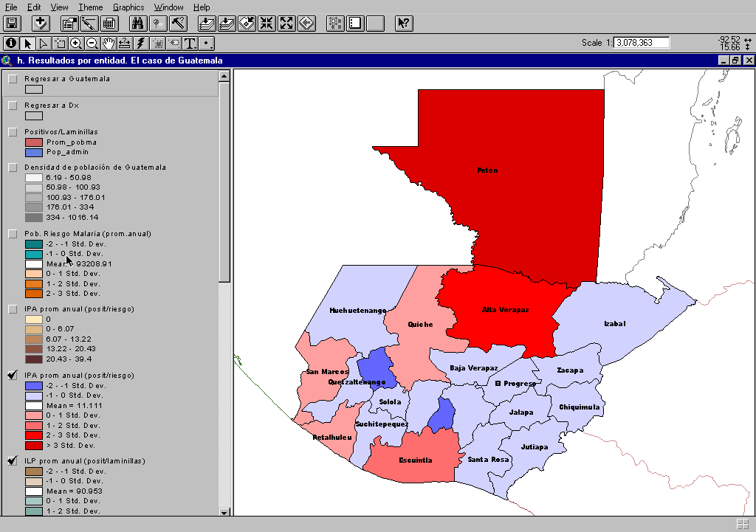Select the Zoom In magnifier tool
Screen dimensions: 756x532
(x=76, y=43)
